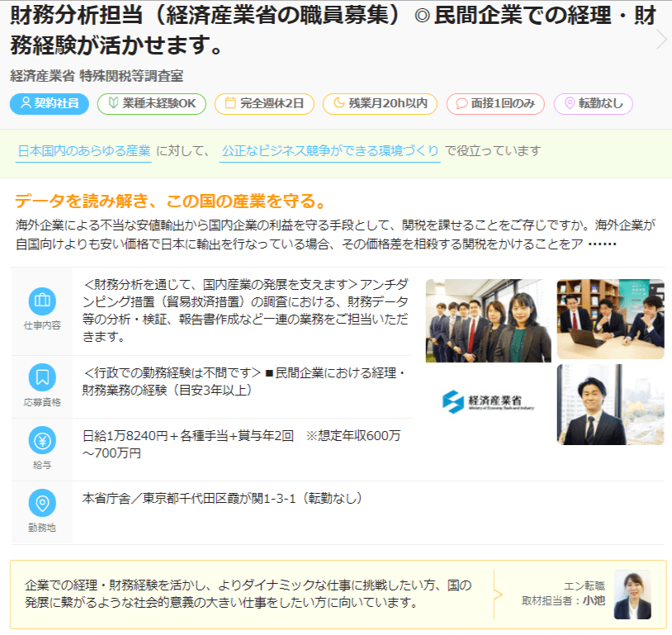The height and width of the screenshot is (635, 672).
Task: Click the map pin 勤務地 icon
Action: (x=42, y=503)
